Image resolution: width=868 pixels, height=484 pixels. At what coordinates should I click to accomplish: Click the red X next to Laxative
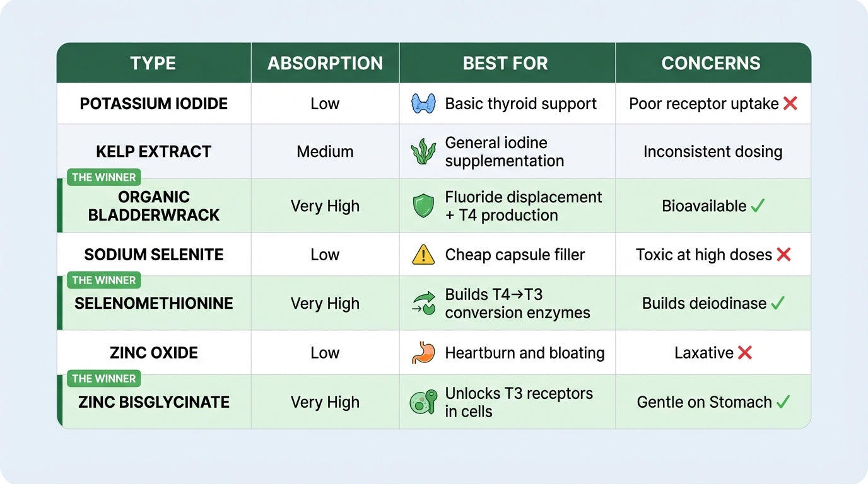coord(745,353)
